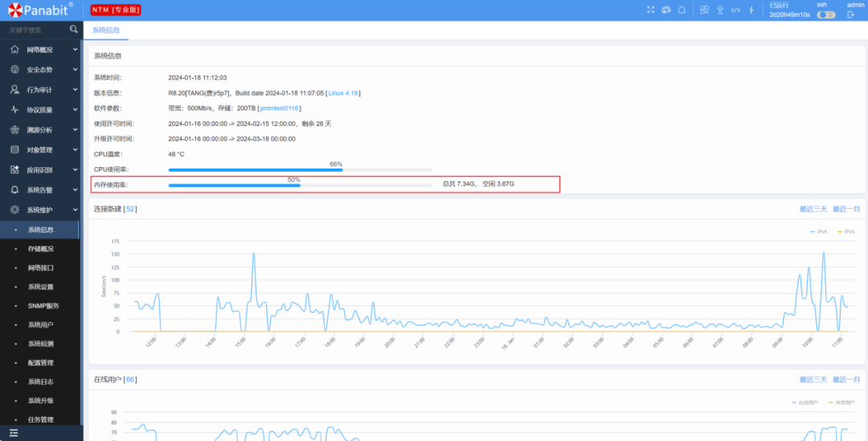Show 最近一月 for 在线用户 chart

pyautogui.click(x=846, y=380)
